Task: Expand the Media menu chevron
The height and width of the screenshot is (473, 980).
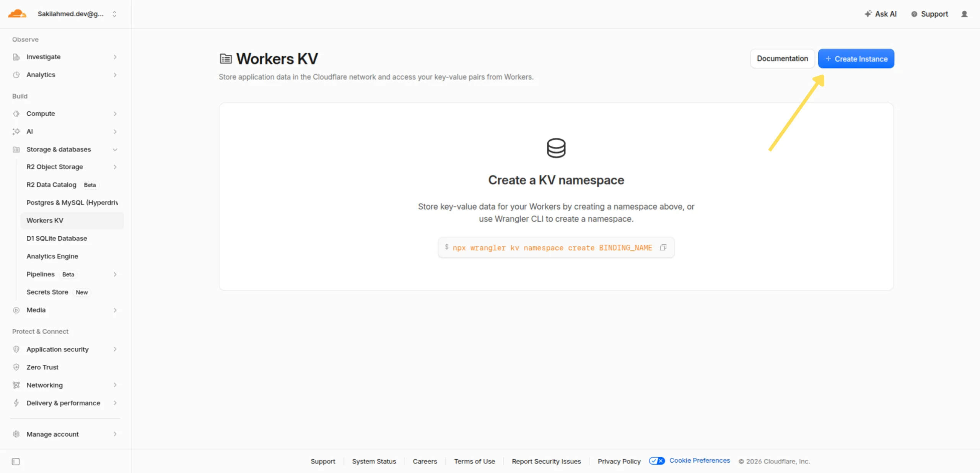Action: click(115, 310)
